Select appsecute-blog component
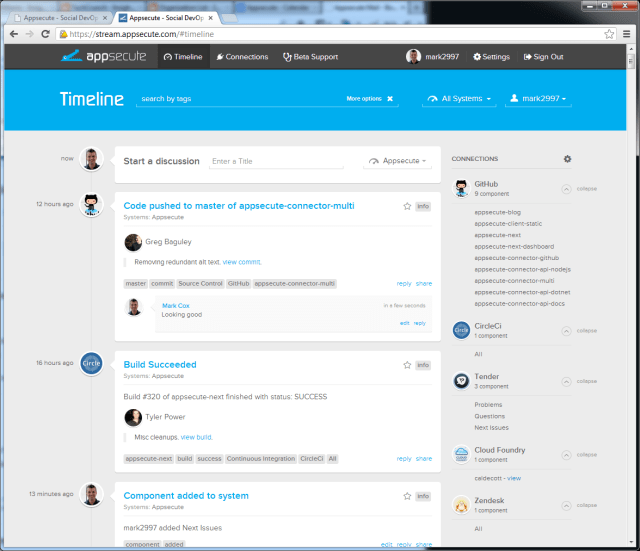 coord(498,212)
